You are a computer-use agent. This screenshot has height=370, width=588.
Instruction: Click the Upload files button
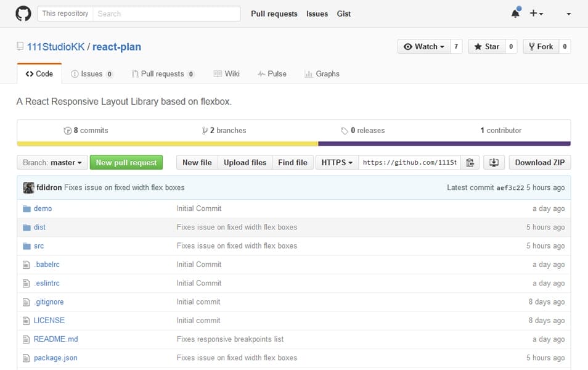245,162
